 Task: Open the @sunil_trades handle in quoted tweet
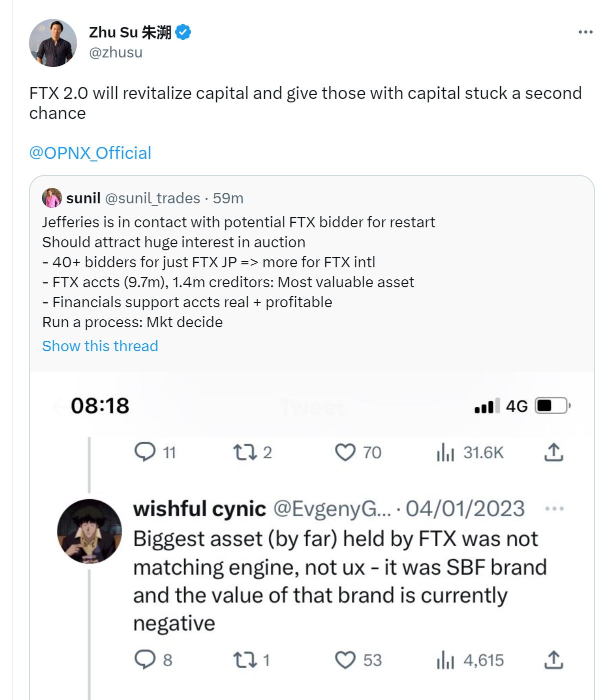[152, 198]
